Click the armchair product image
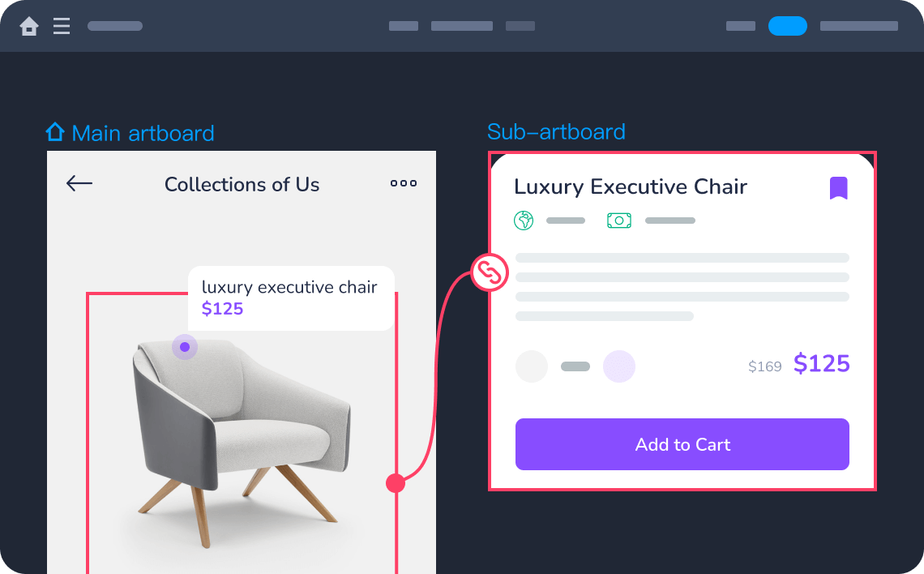Image resolution: width=924 pixels, height=574 pixels. coord(242,442)
